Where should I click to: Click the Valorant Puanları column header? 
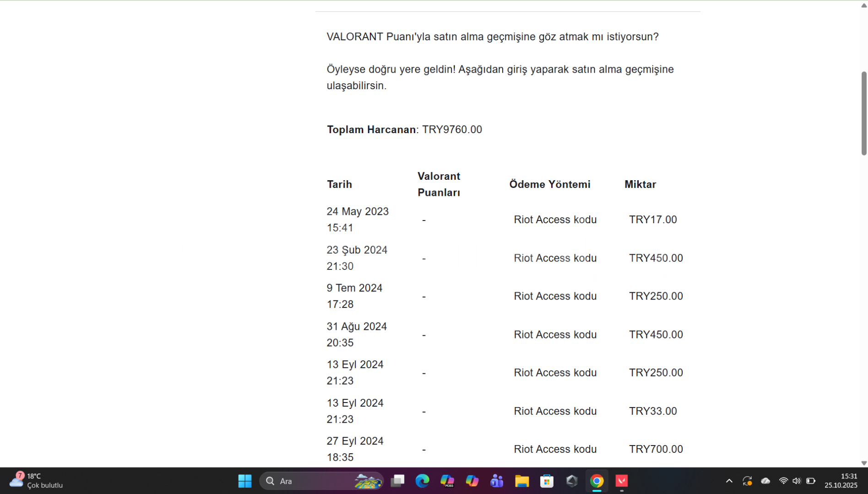[x=439, y=184]
